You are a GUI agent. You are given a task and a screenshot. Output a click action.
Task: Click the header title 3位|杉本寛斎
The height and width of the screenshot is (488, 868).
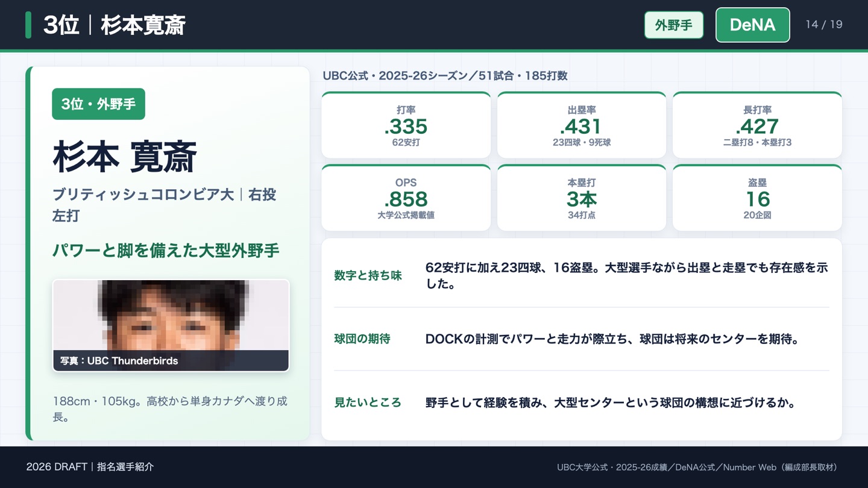pyautogui.click(x=115, y=25)
